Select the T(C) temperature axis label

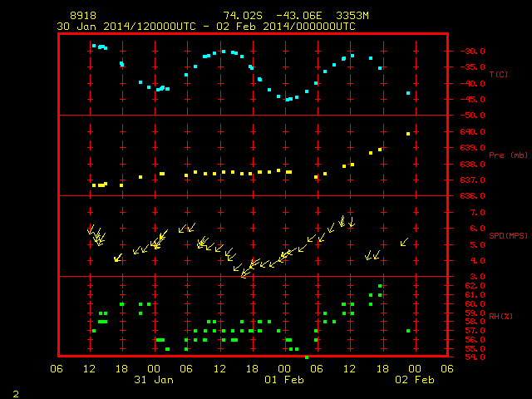pyautogui.click(x=499, y=74)
